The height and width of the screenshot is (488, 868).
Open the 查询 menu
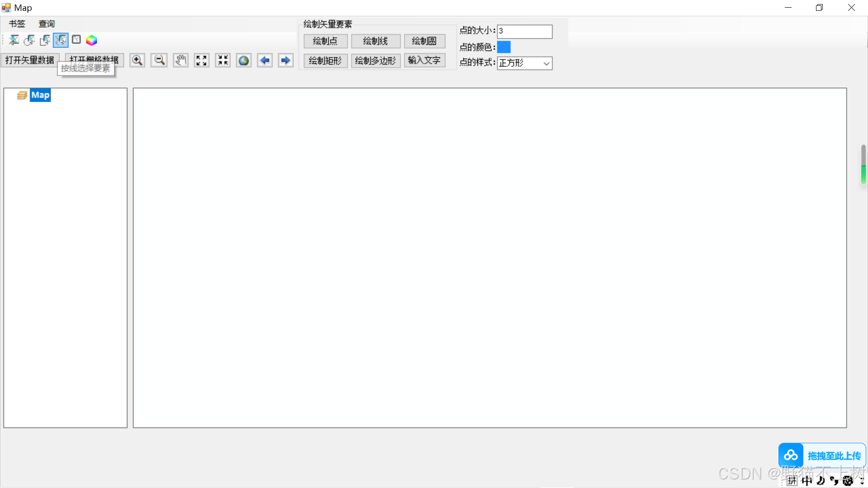coord(47,24)
